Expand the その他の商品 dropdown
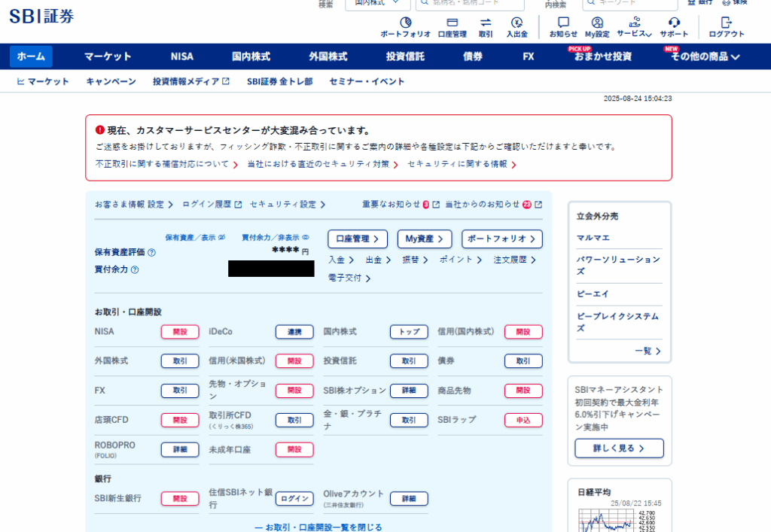 (x=705, y=56)
